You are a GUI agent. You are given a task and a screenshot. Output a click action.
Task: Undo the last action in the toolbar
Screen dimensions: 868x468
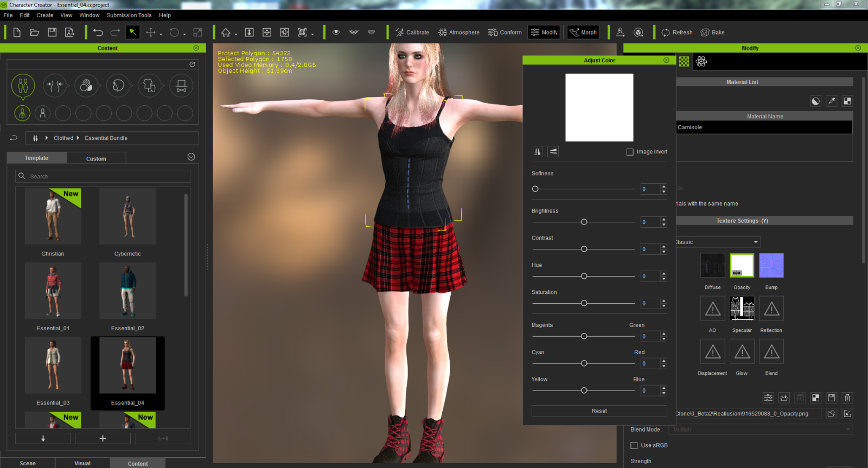pyautogui.click(x=98, y=33)
